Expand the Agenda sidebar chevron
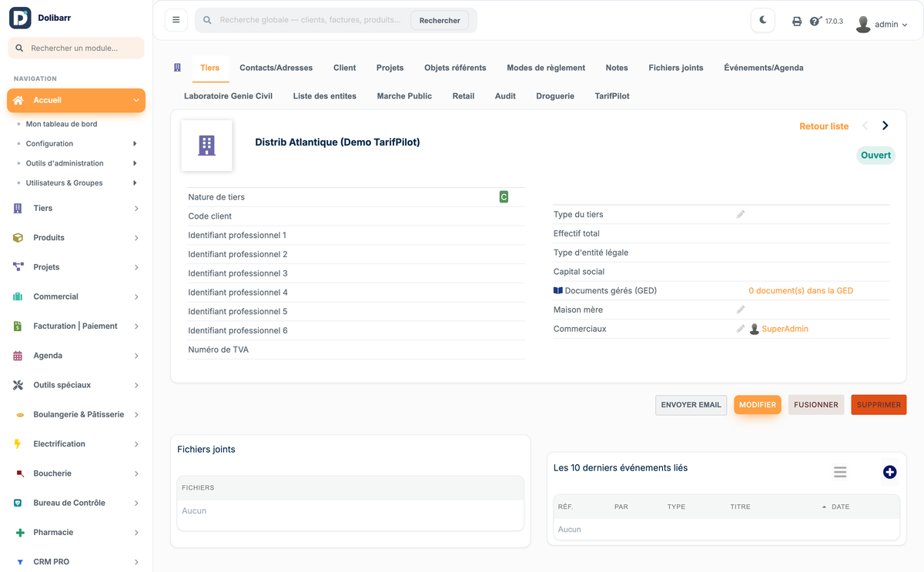Viewport: 924px width, 572px height. [136, 356]
